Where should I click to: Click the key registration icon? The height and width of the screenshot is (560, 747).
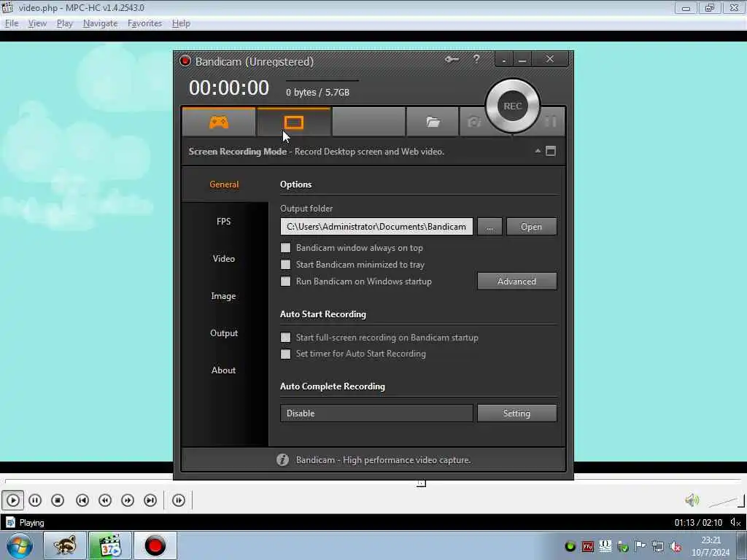(452, 60)
